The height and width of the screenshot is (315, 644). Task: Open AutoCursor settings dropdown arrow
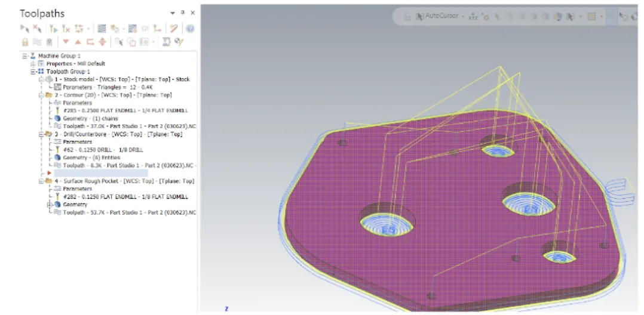(x=463, y=17)
